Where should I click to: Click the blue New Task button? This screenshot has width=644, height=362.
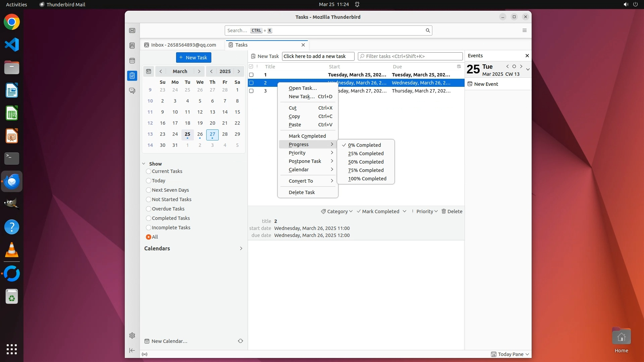point(194,57)
